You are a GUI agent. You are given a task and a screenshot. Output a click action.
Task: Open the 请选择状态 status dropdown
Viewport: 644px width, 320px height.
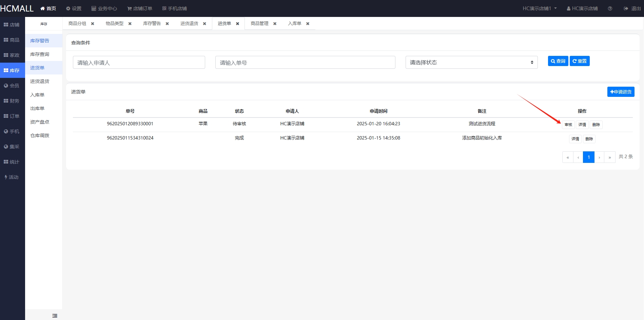click(x=472, y=62)
